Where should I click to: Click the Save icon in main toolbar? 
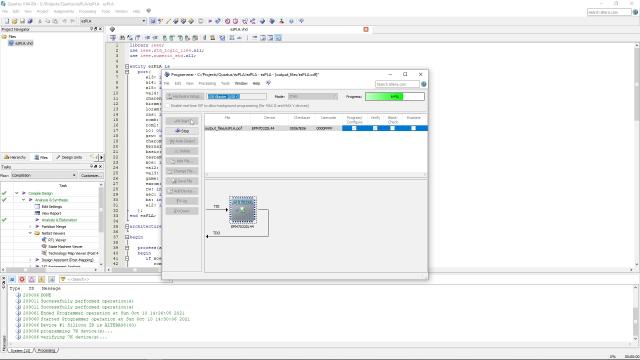(22, 21)
